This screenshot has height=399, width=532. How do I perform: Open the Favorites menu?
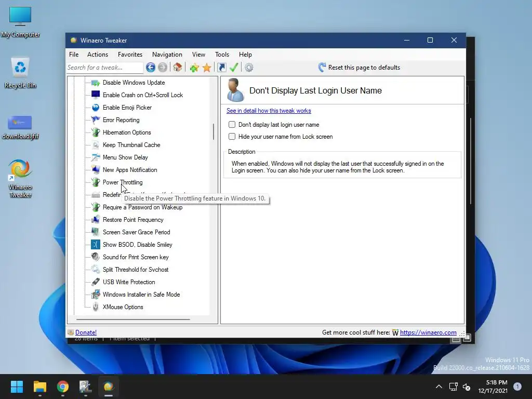point(130,54)
